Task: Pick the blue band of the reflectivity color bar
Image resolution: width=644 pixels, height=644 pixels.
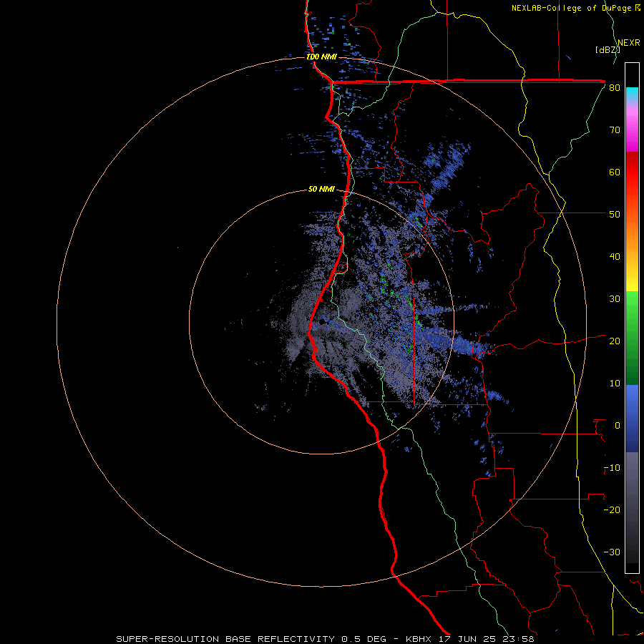Action: (x=632, y=419)
